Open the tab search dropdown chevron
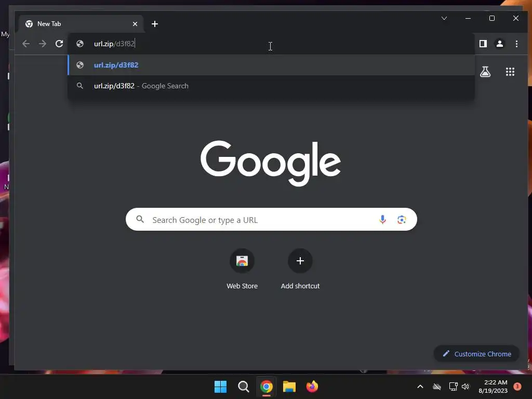The height and width of the screenshot is (399, 532). click(x=444, y=18)
